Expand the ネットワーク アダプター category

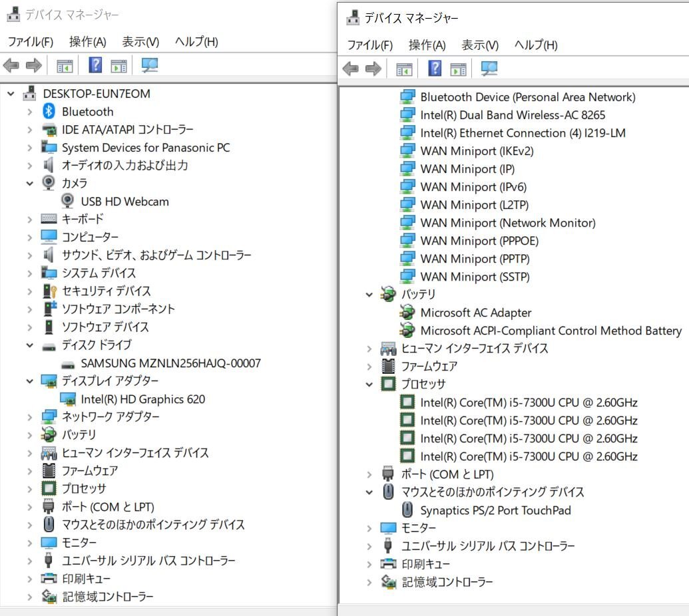29,417
